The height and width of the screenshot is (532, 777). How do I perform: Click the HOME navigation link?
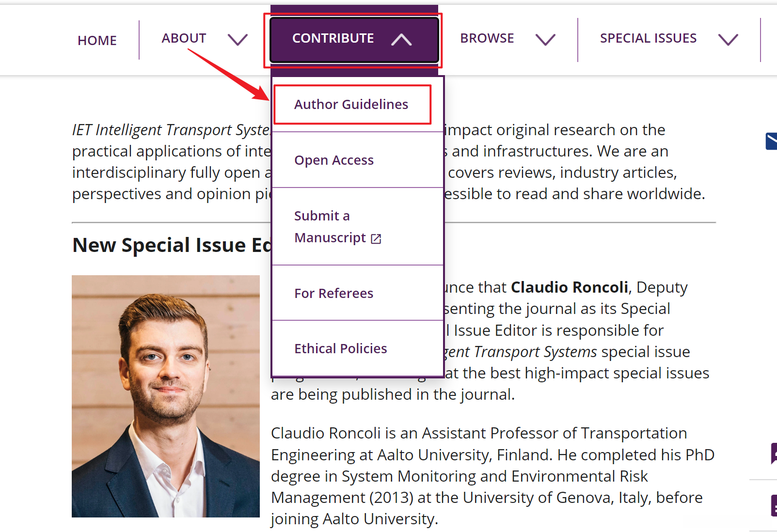pyautogui.click(x=97, y=40)
